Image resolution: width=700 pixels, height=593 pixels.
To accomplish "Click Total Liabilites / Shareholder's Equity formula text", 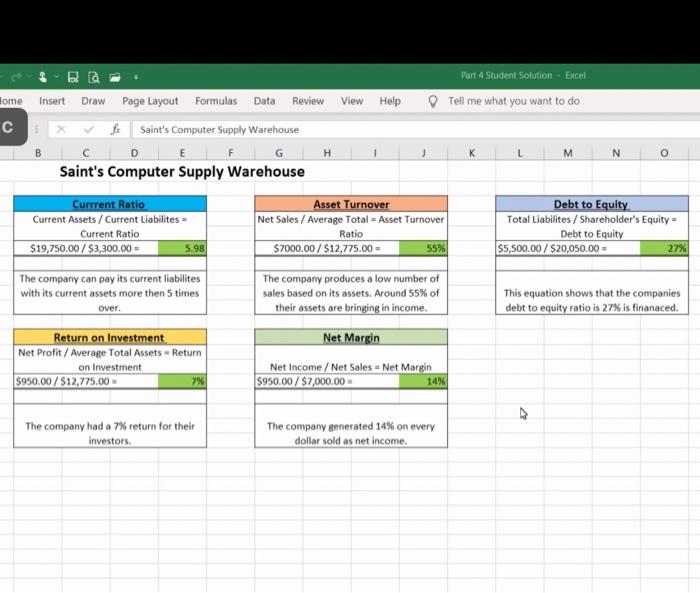I will pos(592,226).
